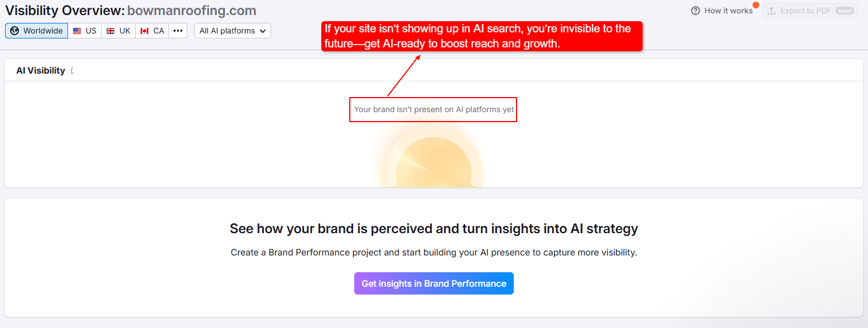Click the Export to PDF label
The height and width of the screenshot is (328, 868).
806,11
